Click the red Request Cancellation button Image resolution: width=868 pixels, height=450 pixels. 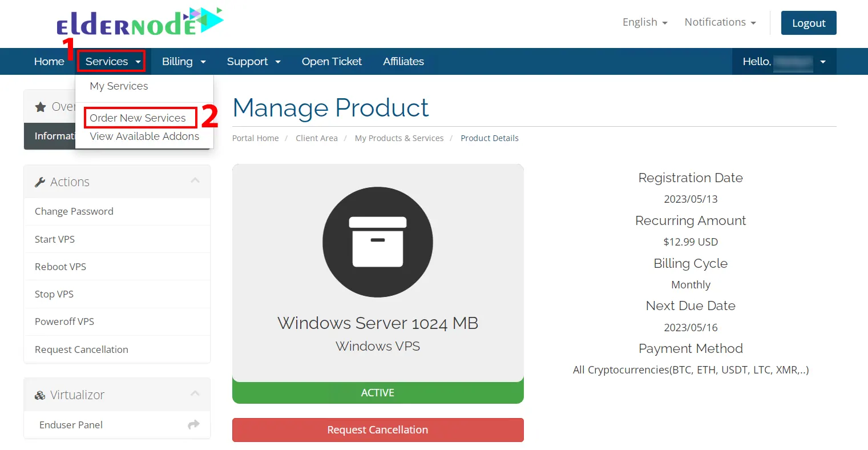pyautogui.click(x=377, y=430)
